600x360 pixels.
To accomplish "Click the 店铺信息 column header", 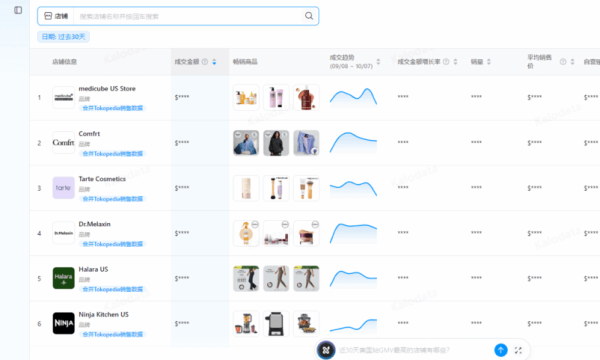I will pyautogui.click(x=64, y=62).
